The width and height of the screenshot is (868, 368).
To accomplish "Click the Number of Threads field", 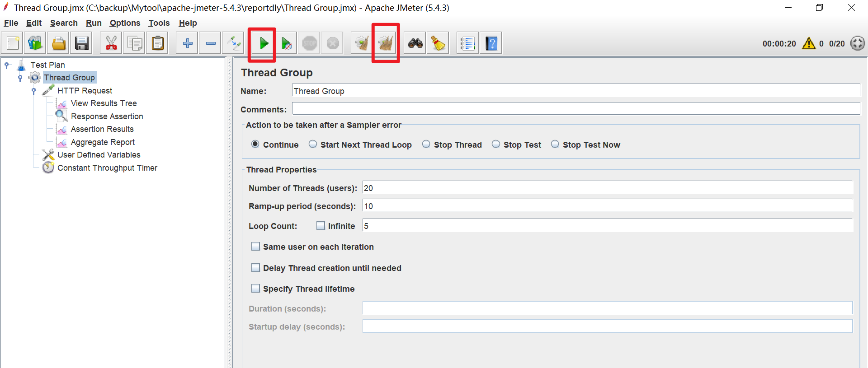I will pos(607,187).
